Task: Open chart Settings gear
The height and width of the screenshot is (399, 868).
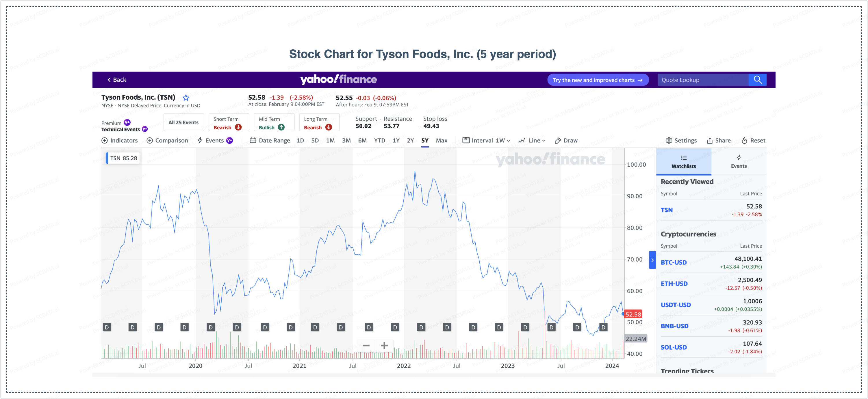Action: (669, 140)
